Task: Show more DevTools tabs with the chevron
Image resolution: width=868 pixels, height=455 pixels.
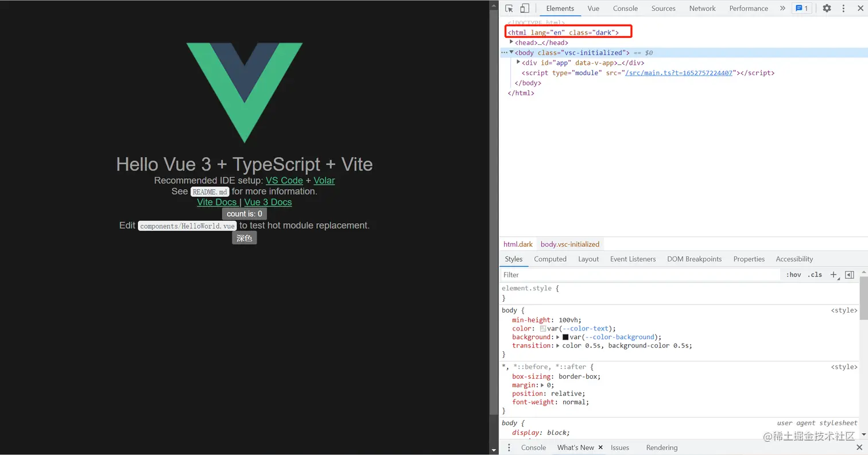Action: (782, 9)
